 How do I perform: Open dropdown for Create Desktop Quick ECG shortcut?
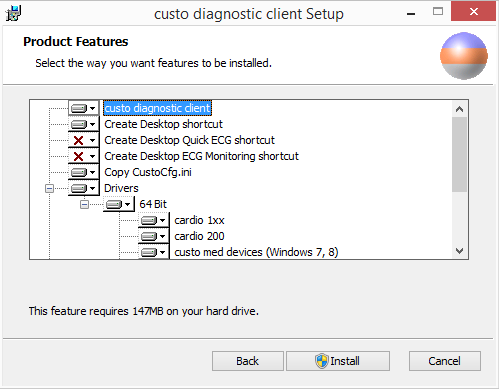(x=84, y=140)
